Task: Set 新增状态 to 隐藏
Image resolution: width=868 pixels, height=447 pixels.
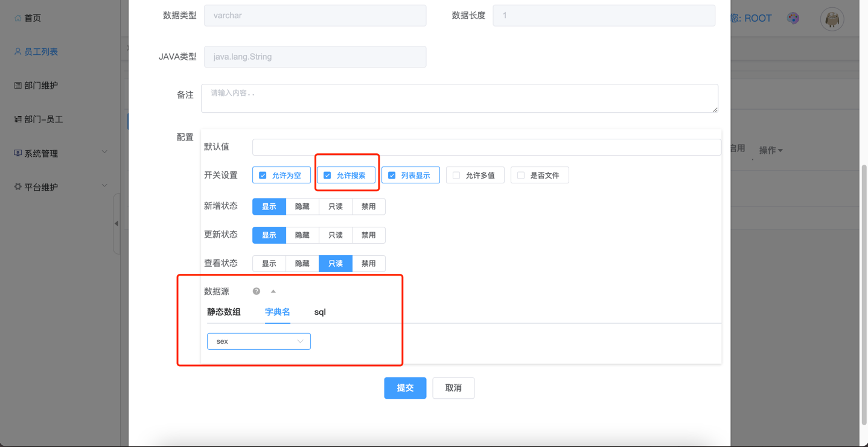Action: coord(302,206)
